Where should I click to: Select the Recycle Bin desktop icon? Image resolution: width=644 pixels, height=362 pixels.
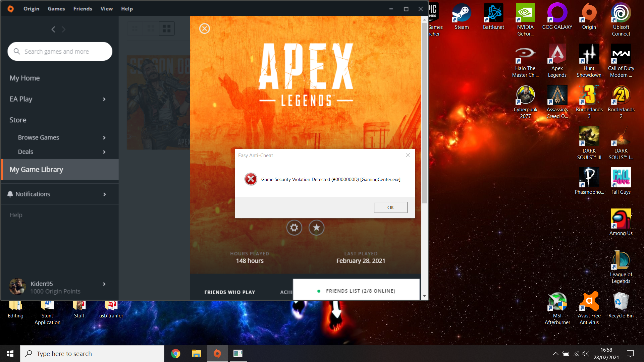coord(621,306)
